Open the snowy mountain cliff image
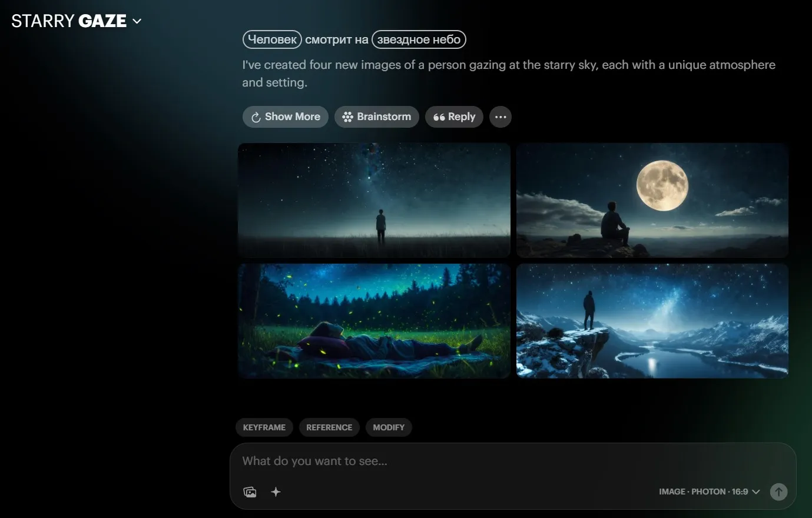 [652, 321]
